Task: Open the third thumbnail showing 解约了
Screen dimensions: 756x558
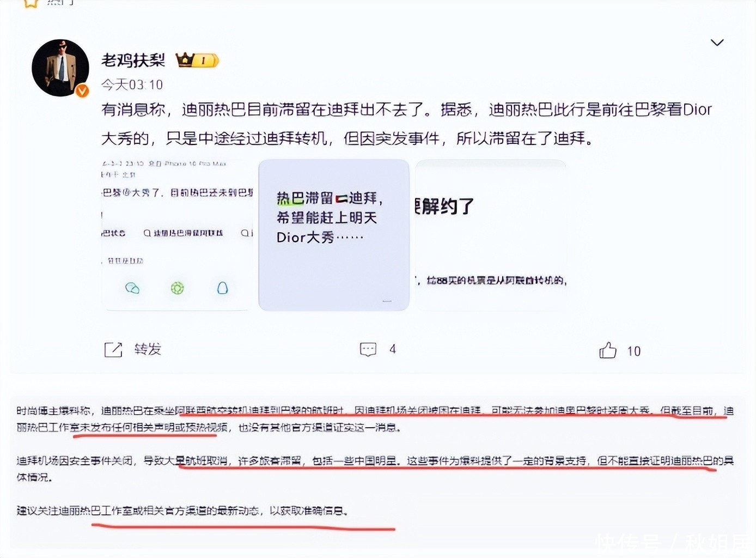Action: [491, 235]
